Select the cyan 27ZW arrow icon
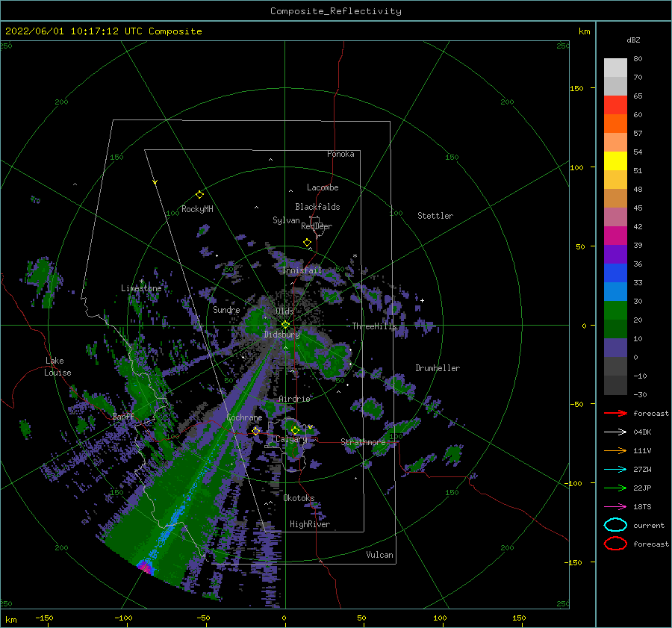The height and width of the screenshot is (628, 672). pyautogui.click(x=615, y=470)
